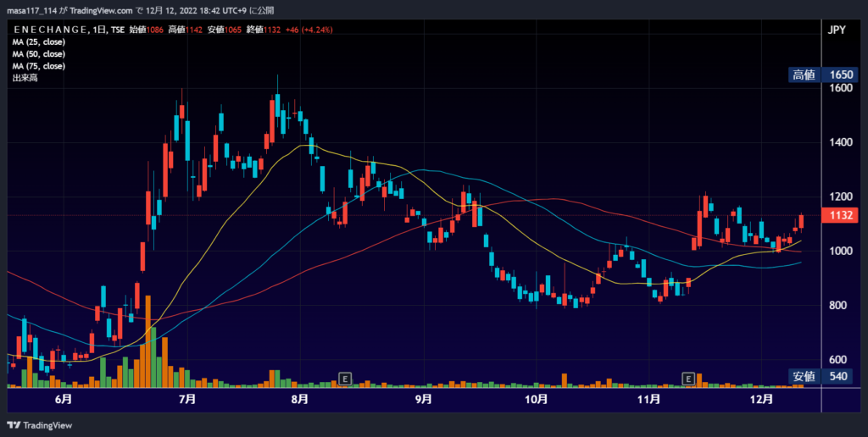Click the 9月 time axis label
The height and width of the screenshot is (437, 868).
424,400
